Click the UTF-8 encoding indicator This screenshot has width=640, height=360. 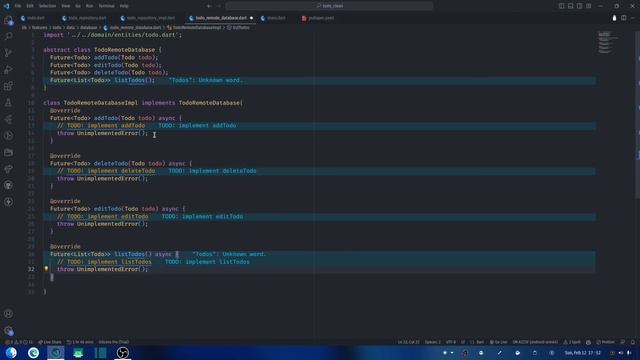click(451, 342)
